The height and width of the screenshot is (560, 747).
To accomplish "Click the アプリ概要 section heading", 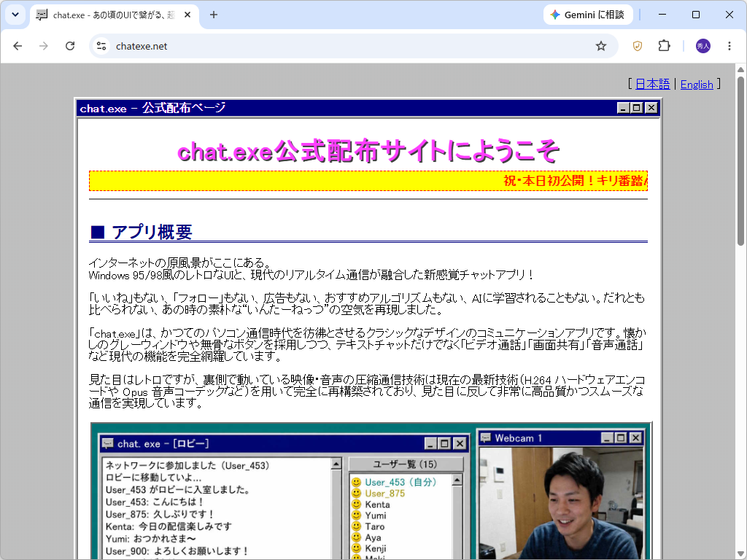I will click(142, 232).
